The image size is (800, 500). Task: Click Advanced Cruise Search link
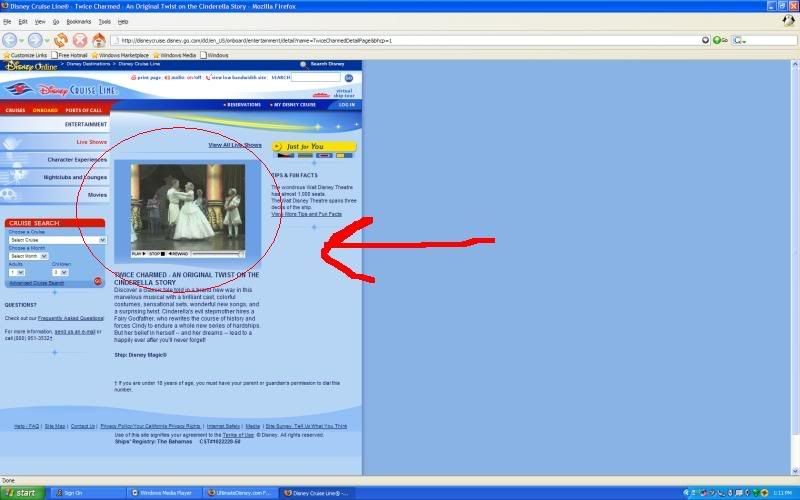(x=37, y=283)
